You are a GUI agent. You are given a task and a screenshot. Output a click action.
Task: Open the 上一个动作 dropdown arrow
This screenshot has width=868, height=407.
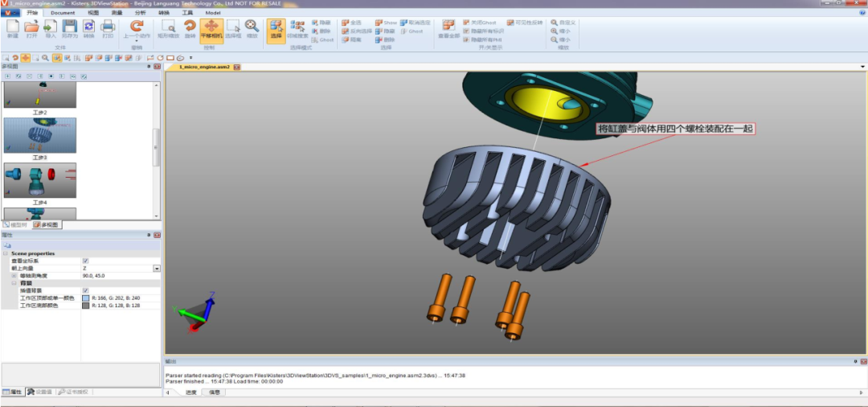coord(136,40)
